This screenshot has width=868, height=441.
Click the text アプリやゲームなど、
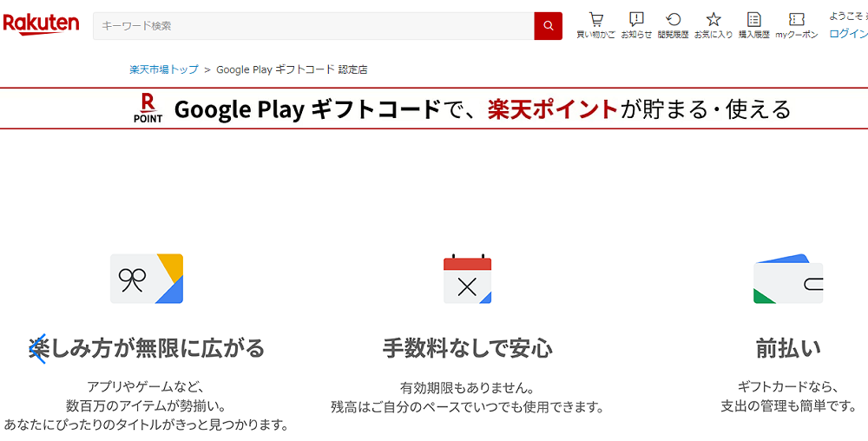click(147, 386)
